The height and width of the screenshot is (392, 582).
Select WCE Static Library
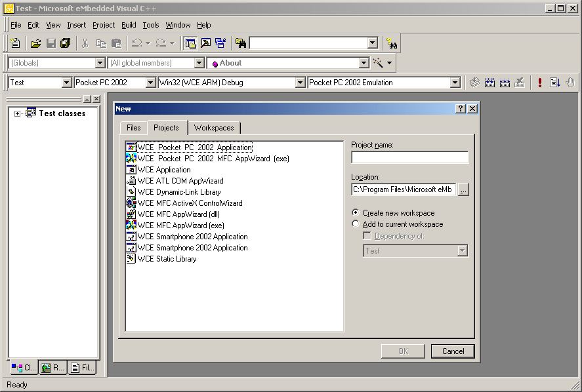click(161, 258)
